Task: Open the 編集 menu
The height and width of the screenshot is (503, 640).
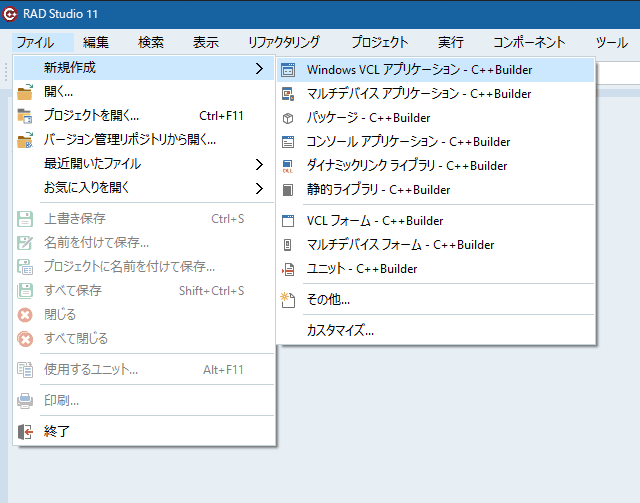Action: pos(96,42)
